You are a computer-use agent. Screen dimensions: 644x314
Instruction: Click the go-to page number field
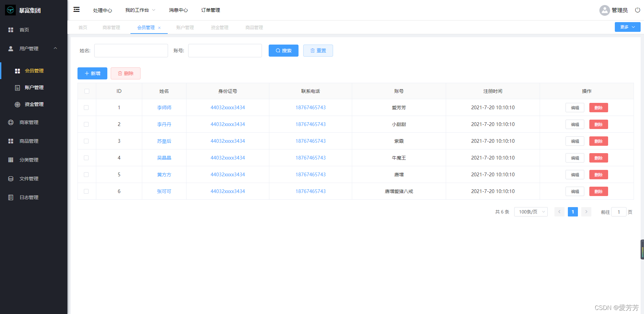(619, 212)
